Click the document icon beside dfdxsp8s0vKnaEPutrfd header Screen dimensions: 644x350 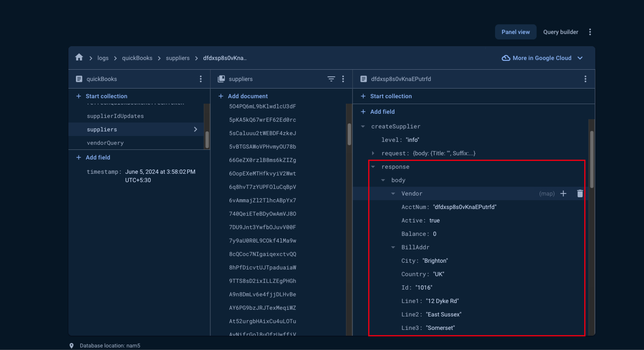click(364, 79)
